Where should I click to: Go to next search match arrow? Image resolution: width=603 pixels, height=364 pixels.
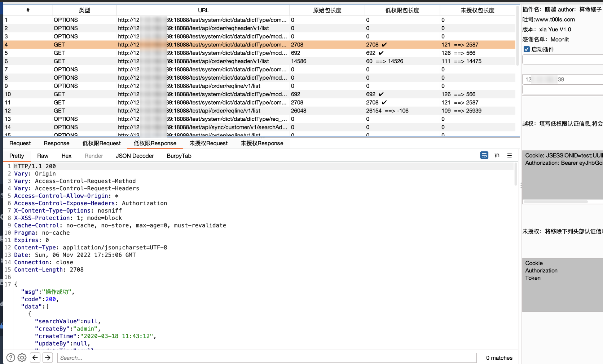click(x=48, y=358)
